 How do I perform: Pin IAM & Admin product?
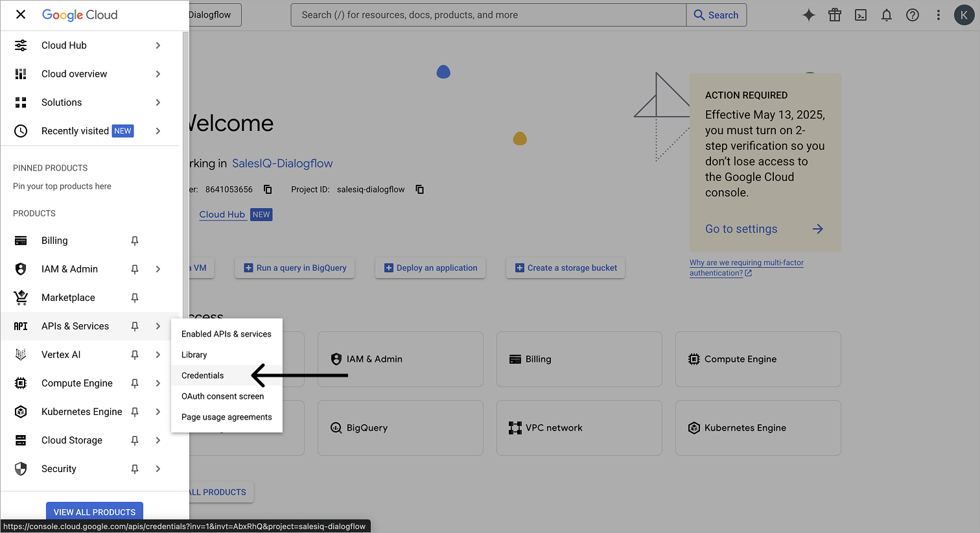coord(135,269)
